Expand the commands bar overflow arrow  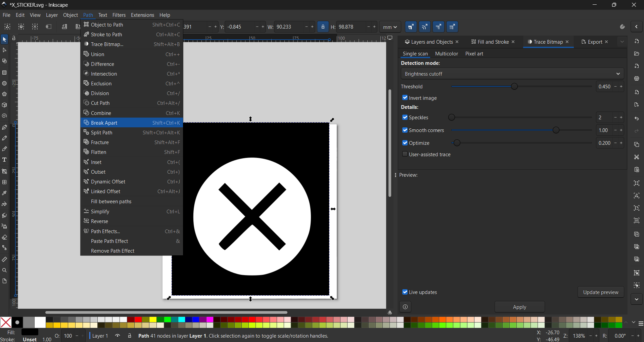[637, 299]
